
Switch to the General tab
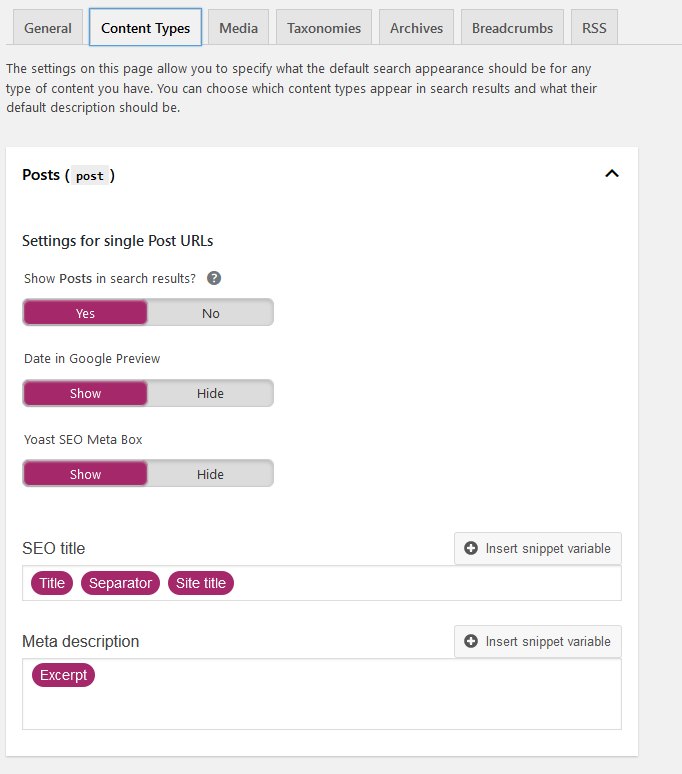pos(48,28)
